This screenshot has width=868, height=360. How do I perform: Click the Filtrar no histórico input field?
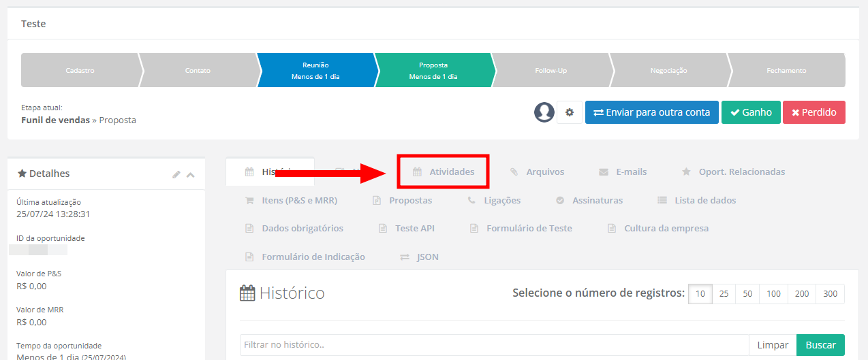tap(493, 345)
